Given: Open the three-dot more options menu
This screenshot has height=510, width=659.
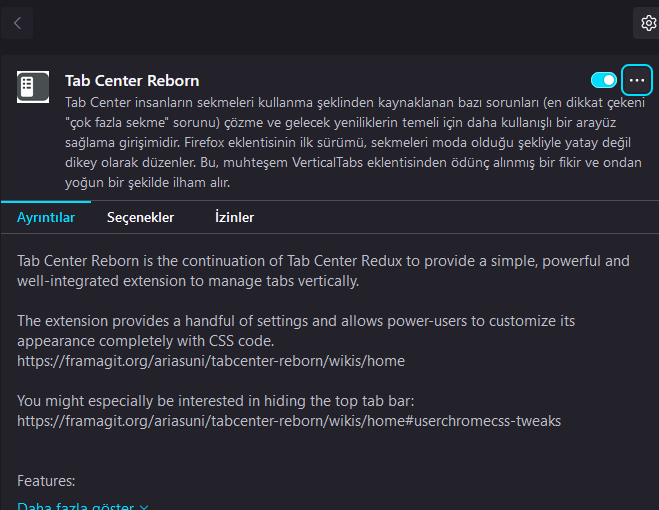Looking at the screenshot, I should point(637,80).
